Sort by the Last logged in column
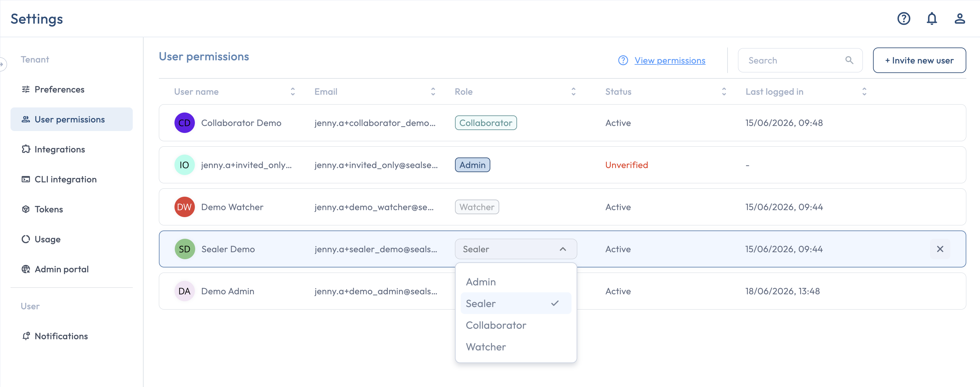The height and width of the screenshot is (387, 980). coord(864,91)
